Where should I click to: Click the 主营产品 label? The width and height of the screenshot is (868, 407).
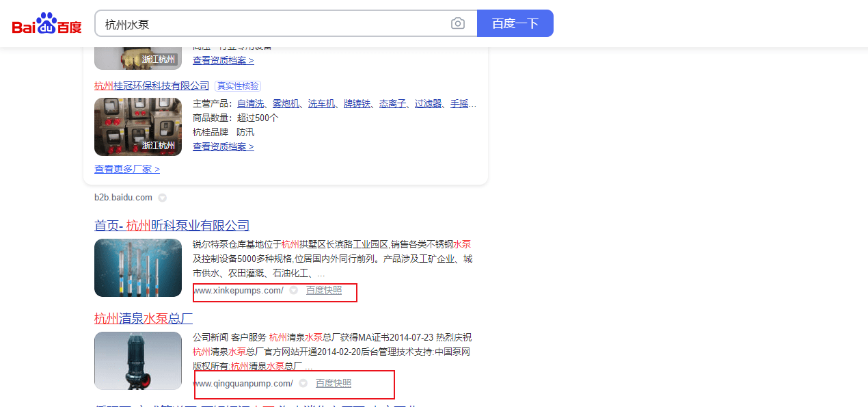213,104
